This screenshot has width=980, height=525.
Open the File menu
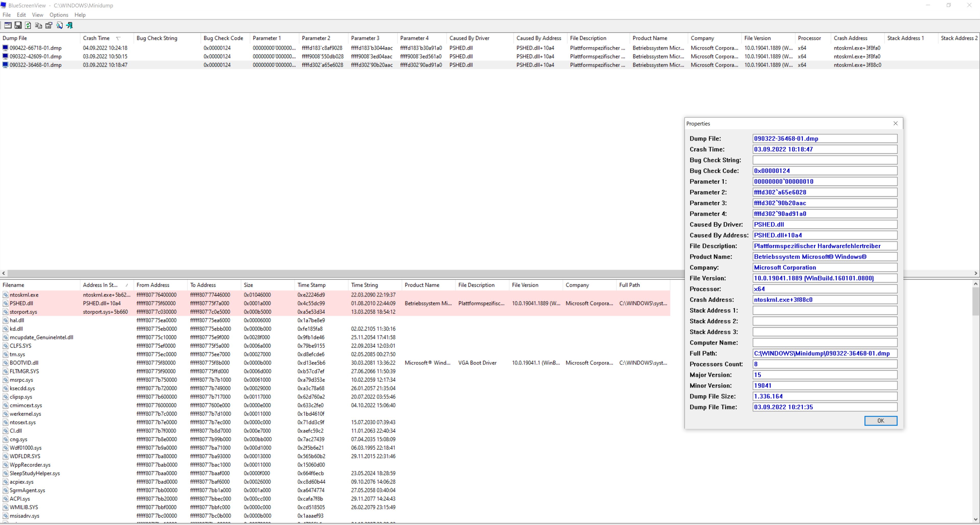click(6, 15)
